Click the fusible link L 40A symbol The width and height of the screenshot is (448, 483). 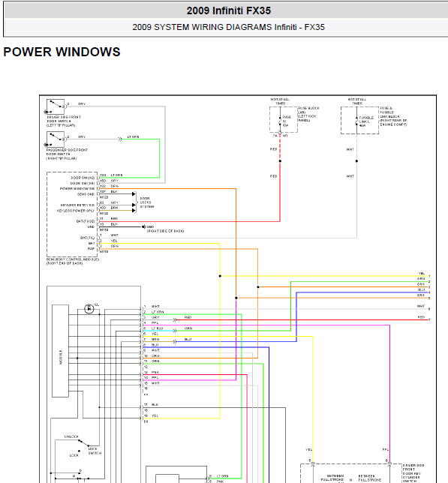pyautogui.click(x=356, y=121)
